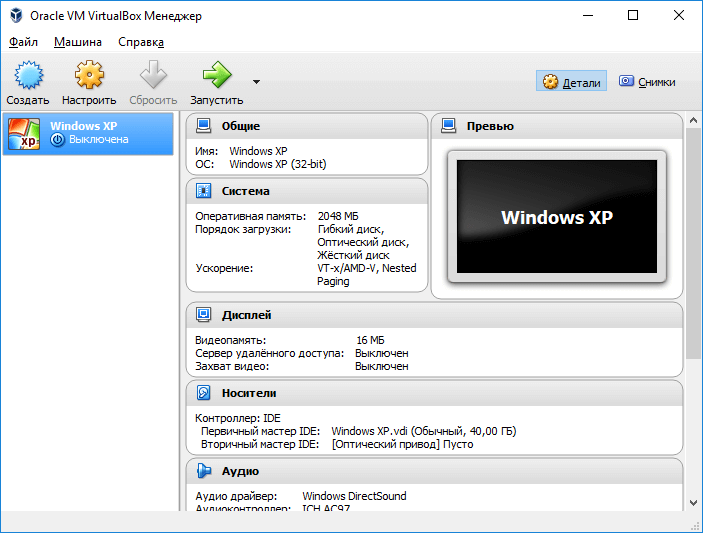Click the 'Оперативная память:' label
The height and width of the screenshot is (533, 703).
(251, 216)
